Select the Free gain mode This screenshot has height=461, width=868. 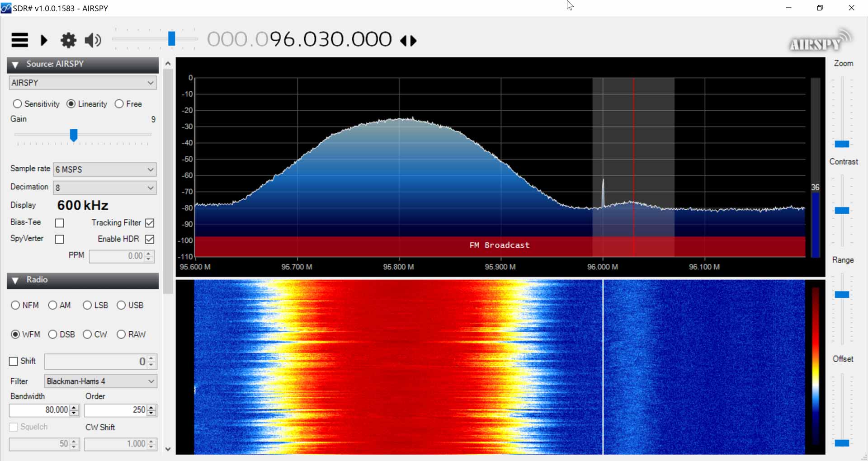point(119,103)
